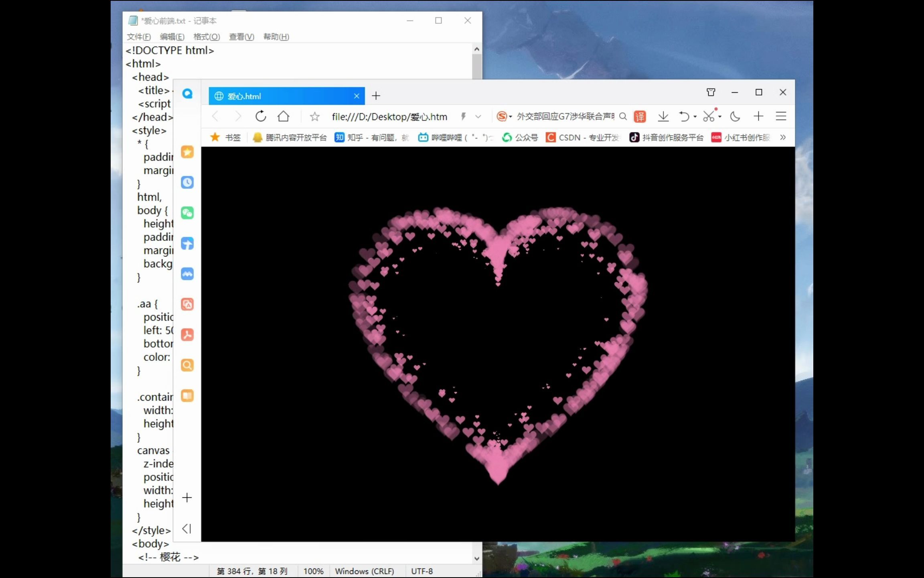The width and height of the screenshot is (924, 578).
Task: Click the address bar URL field
Action: 389,117
